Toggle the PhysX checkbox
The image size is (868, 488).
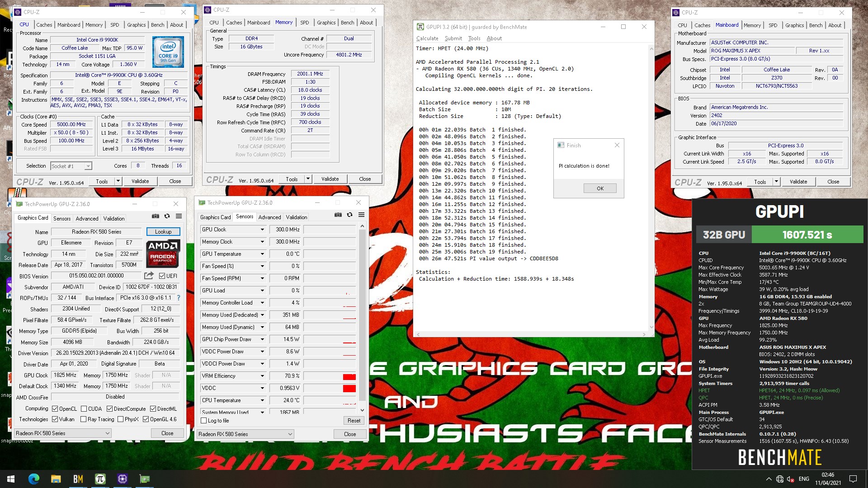pyautogui.click(x=120, y=419)
